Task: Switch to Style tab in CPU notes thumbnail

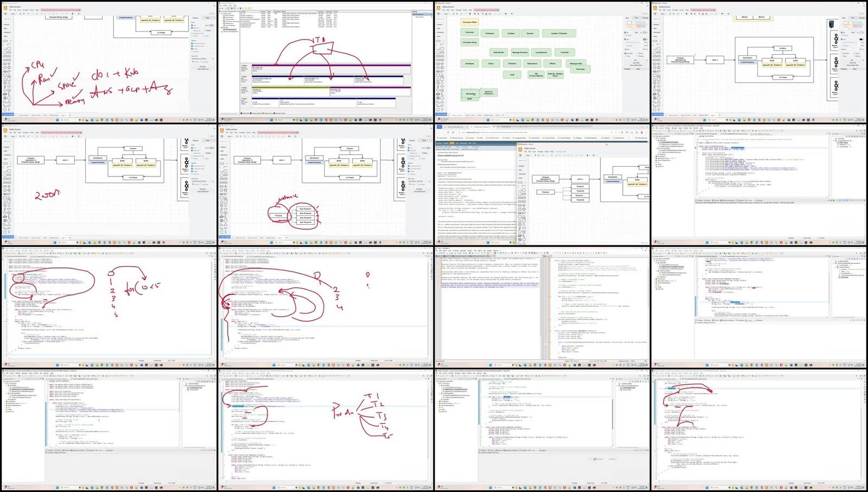Action: (207, 18)
